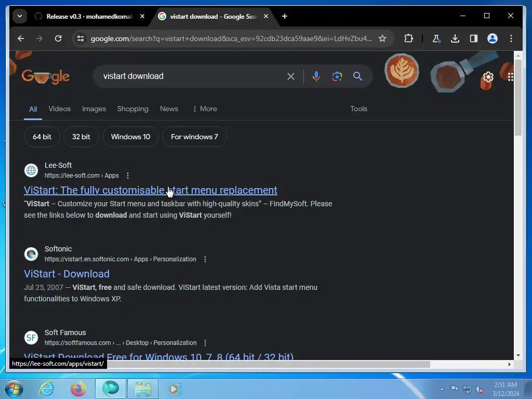Open Windows Media Player on taskbar
Viewport: 532px width, 399px height.
(174, 389)
